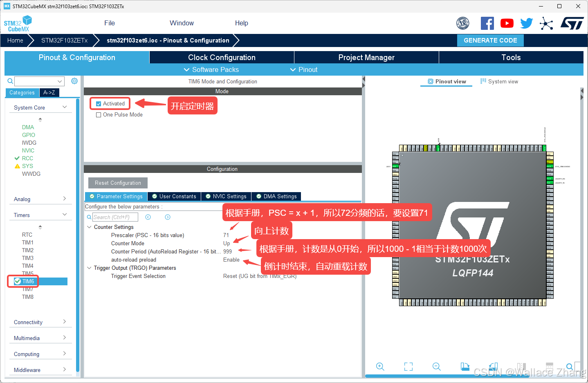Open the Help menu
This screenshot has height=383, width=588.
pyautogui.click(x=242, y=23)
